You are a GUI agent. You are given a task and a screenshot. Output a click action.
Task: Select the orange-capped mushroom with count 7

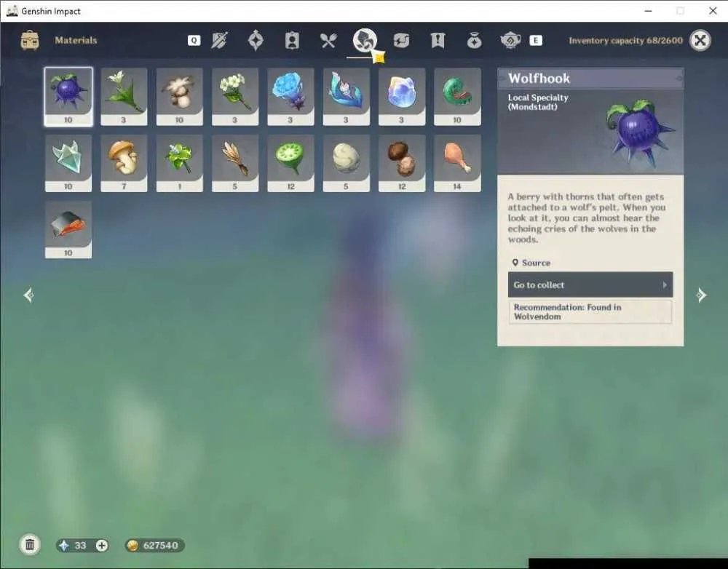(x=124, y=164)
